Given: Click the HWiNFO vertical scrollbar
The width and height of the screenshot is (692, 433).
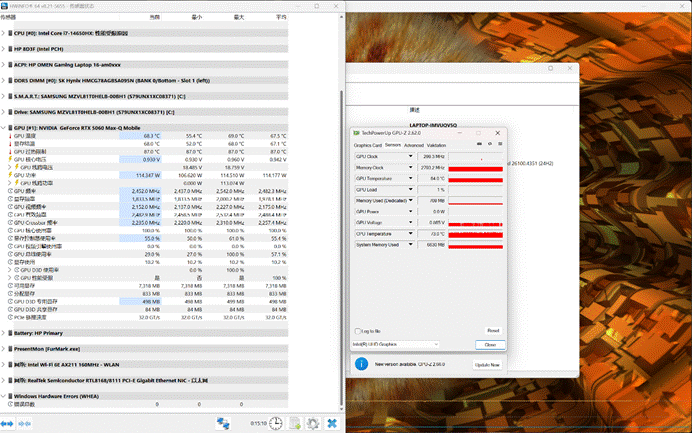Looking at the screenshot, I should coord(341,249).
